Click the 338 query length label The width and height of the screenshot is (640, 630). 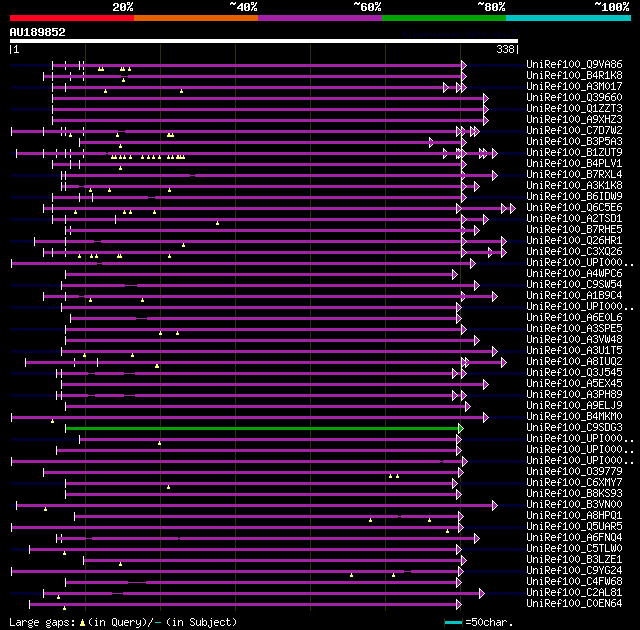tap(505, 49)
